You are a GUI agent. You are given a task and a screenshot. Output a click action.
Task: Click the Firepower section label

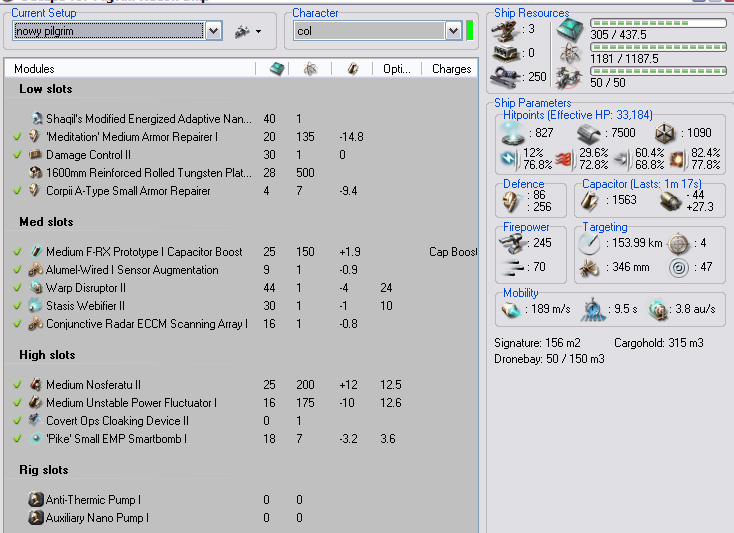tap(526, 227)
